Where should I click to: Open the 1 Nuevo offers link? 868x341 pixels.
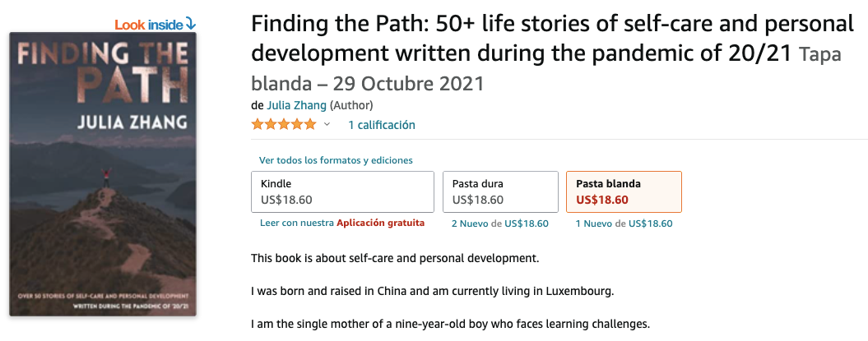(x=594, y=223)
